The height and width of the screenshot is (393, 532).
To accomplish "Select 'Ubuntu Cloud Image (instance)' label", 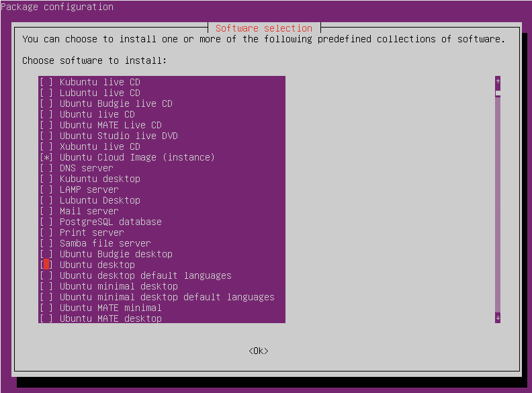I will (x=137, y=157).
